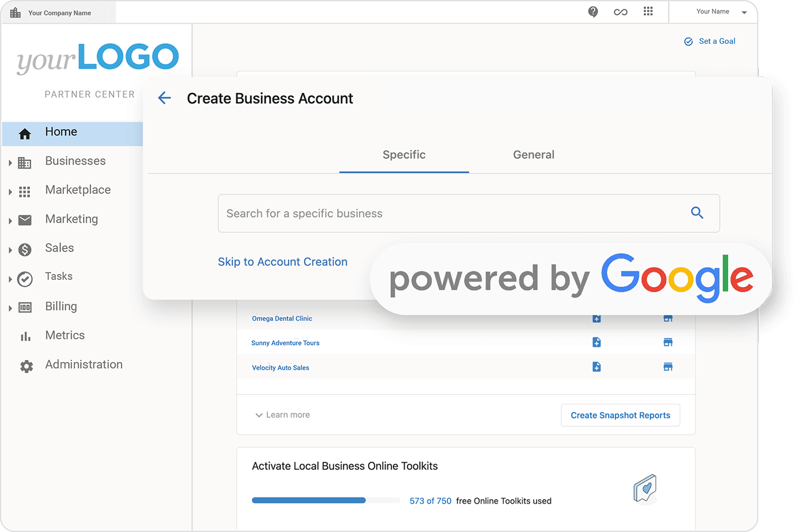
Task: Click the Home house icon in sidebar
Action: tap(25, 134)
